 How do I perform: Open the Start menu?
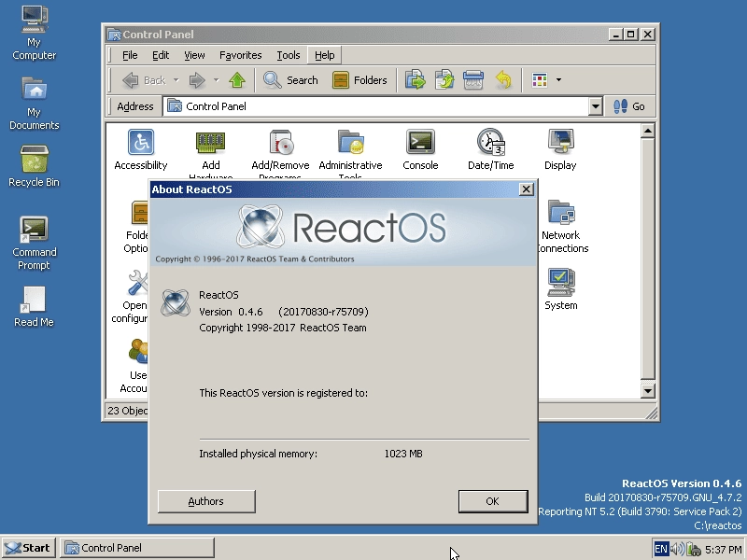[29, 548]
